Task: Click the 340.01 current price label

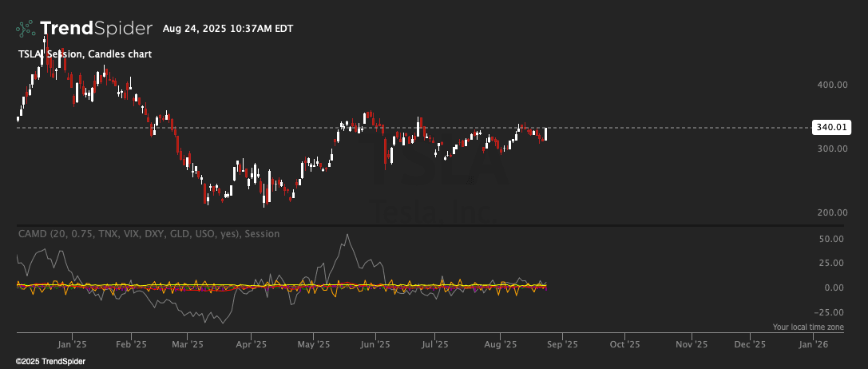Action: (831, 128)
